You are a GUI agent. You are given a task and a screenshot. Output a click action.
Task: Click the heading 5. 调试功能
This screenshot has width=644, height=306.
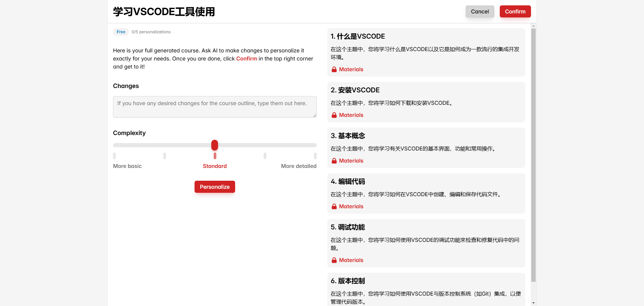[x=348, y=227]
